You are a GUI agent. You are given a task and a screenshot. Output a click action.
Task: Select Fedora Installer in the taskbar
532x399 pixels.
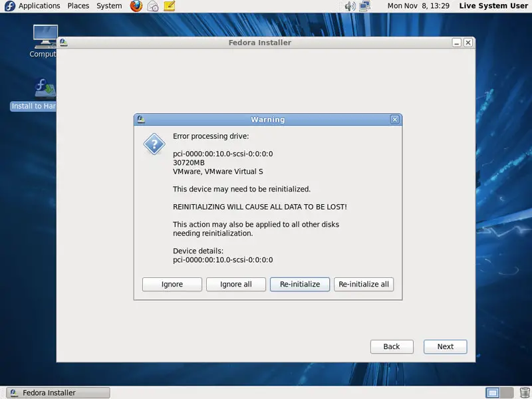coord(59,392)
